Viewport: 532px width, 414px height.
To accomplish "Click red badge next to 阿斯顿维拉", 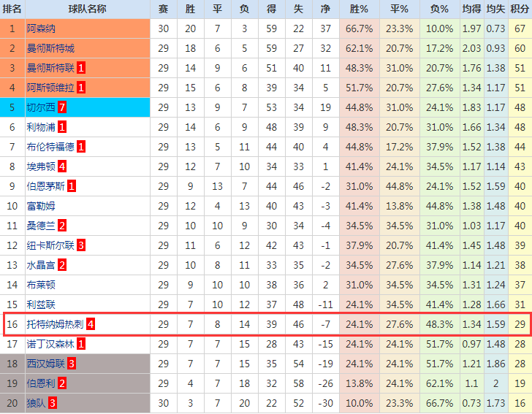I will (x=80, y=88).
